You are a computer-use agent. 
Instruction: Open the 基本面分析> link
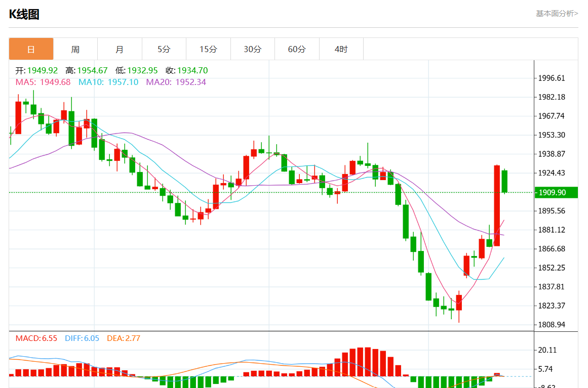click(557, 14)
